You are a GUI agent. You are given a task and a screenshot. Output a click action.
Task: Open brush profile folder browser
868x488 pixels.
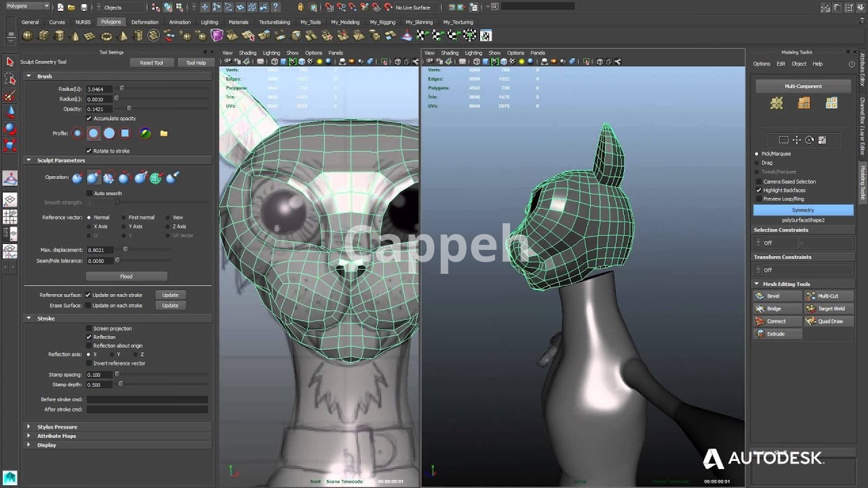click(x=164, y=133)
